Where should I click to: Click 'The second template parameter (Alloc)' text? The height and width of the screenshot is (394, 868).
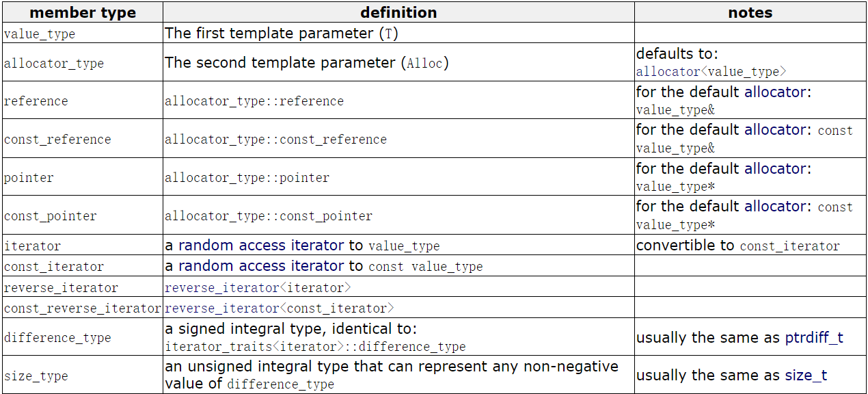click(x=307, y=63)
